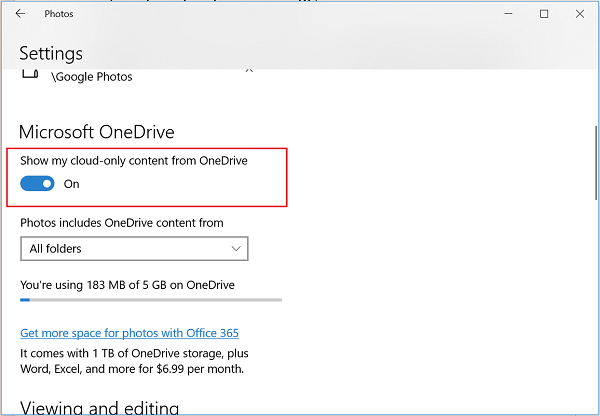Maximize the Photos window
The height and width of the screenshot is (416, 600).
pos(544,14)
